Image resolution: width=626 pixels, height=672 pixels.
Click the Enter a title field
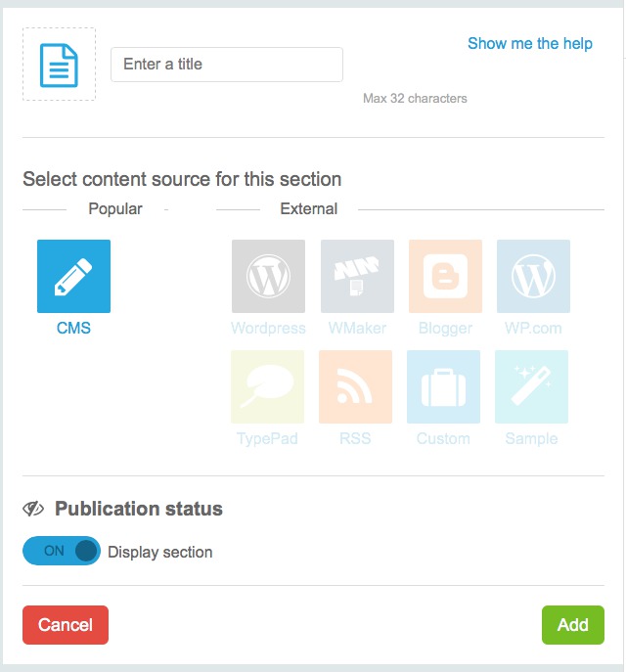point(227,65)
